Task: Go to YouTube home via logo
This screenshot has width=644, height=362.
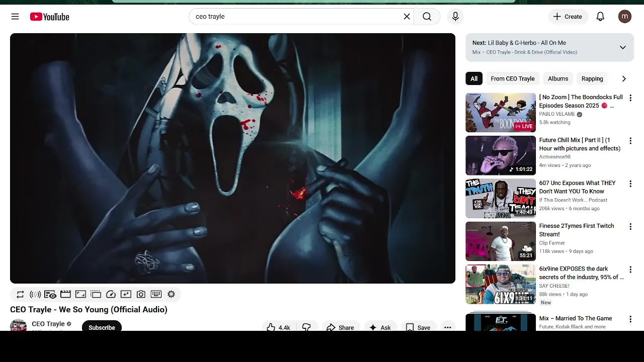Action: 49,17
